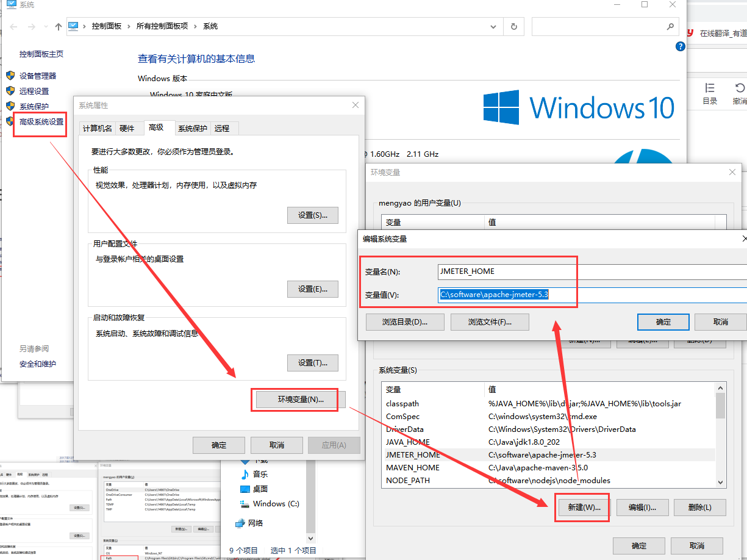Click the shield icon beside 系统保护
The height and width of the screenshot is (560, 747).
(x=10, y=106)
